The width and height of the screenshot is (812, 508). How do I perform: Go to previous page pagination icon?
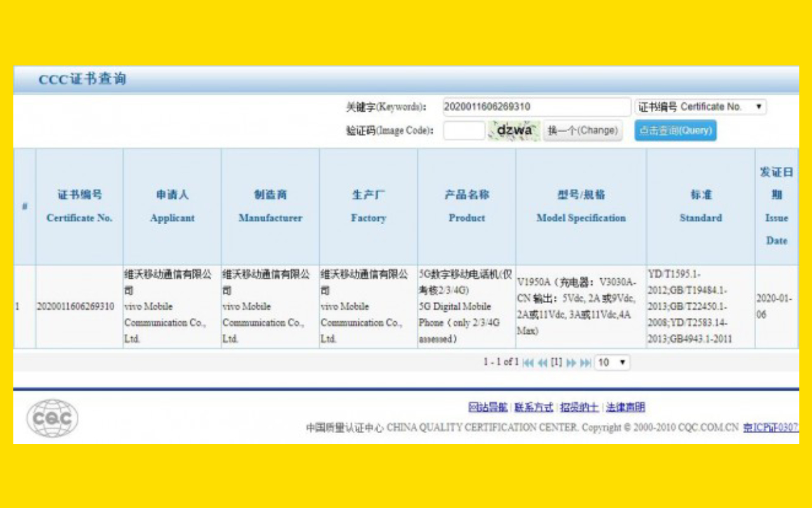[542, 363]
